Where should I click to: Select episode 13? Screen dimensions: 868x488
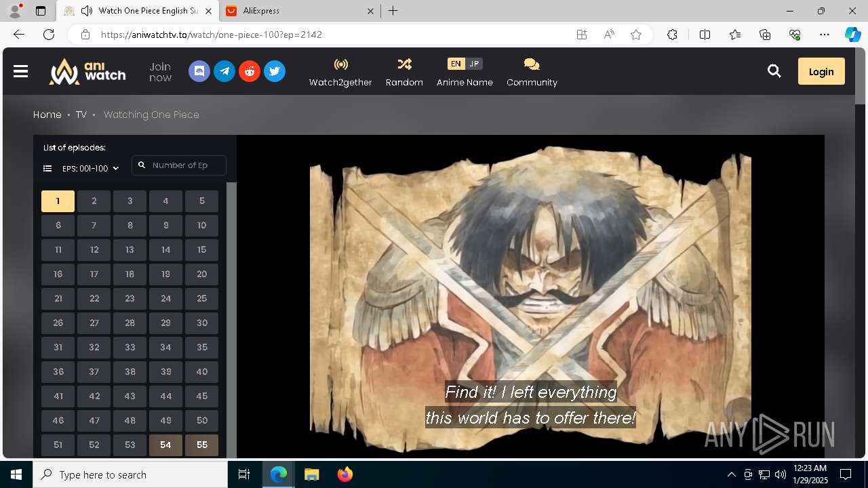[x=130, y=250]
